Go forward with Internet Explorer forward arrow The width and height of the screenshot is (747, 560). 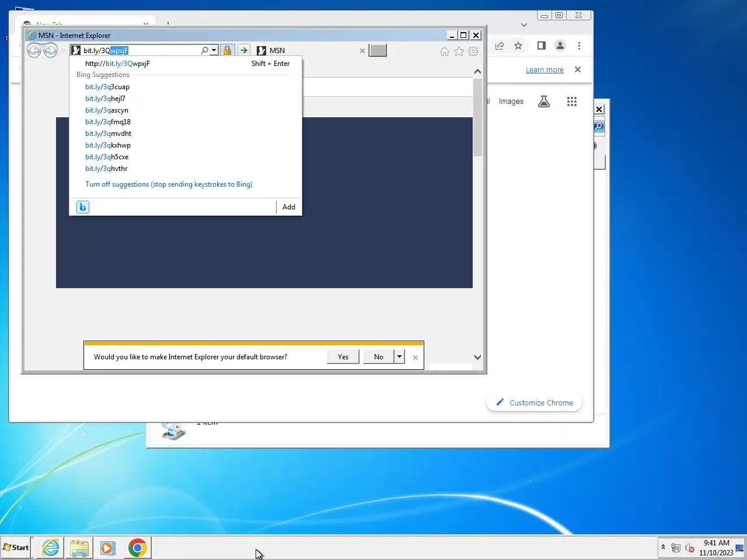pyautogui.click(x=51, y=51)
